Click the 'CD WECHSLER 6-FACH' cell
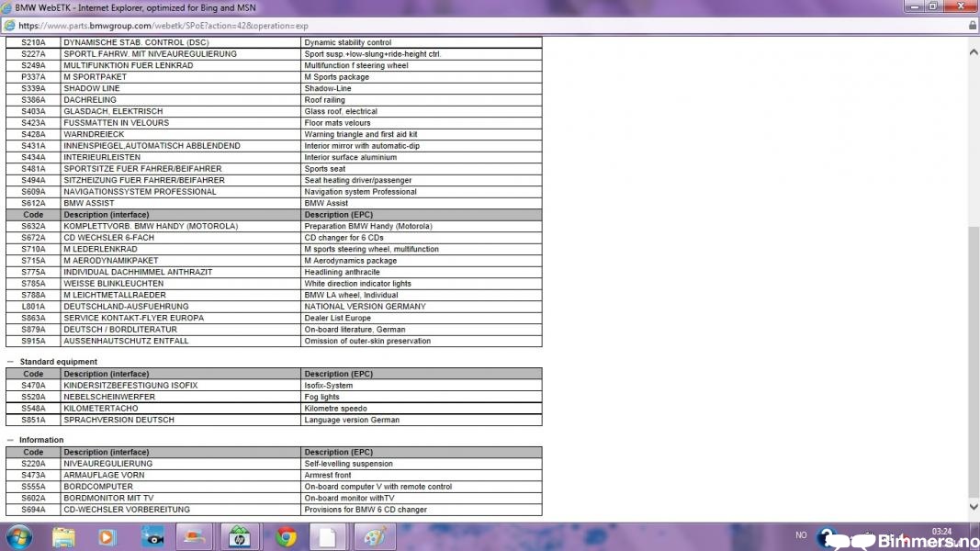The image size is (980, 551). pyautogui.click(x=181, y=238)
